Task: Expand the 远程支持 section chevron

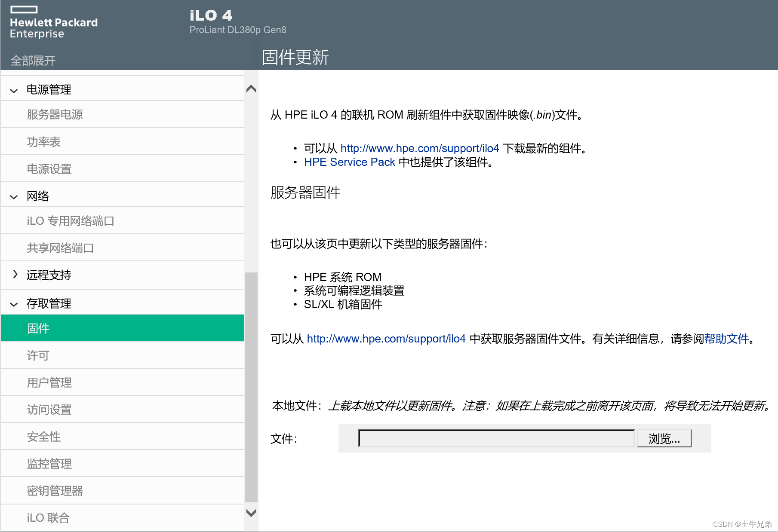Action: pyautogui.click(x=15, y=274)
